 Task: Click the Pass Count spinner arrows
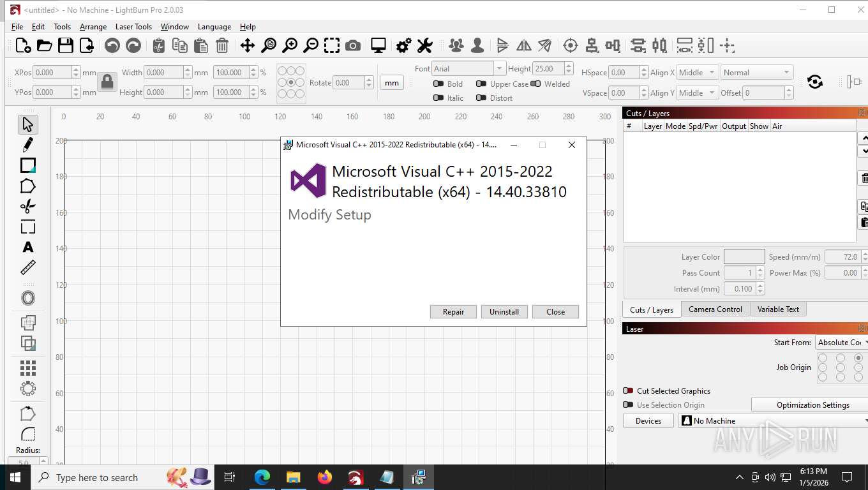(760, 272)
